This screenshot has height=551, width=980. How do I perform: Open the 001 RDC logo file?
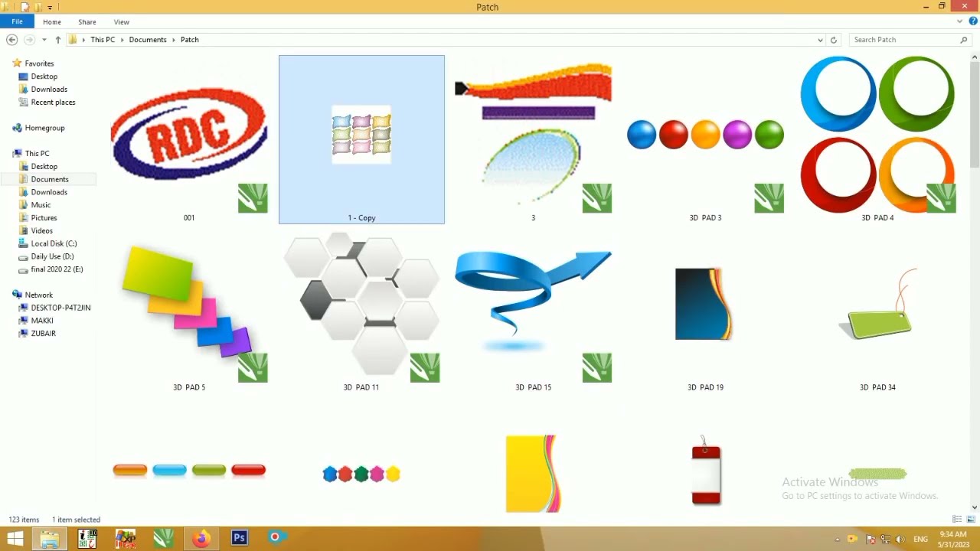tap(189, 139)
